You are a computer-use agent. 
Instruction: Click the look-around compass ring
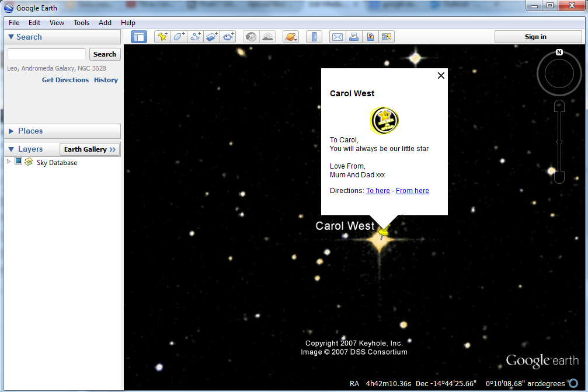click(x=559, y=73)
